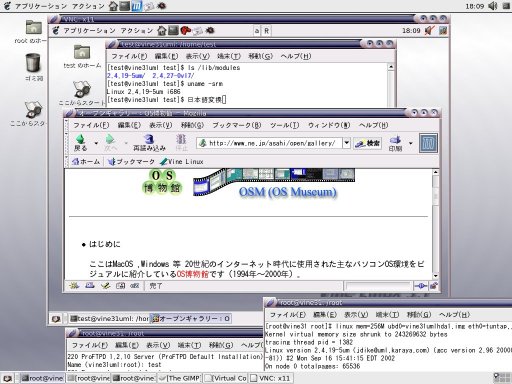Toggle muted speaker icon in VNC panel
This screenshot has height=384, width=512.
click(x=430, y=31)
